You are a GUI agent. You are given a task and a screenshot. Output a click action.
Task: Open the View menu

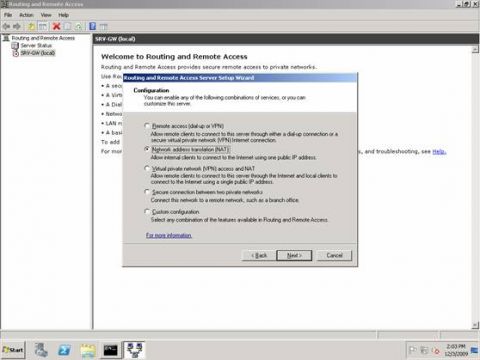46,15
